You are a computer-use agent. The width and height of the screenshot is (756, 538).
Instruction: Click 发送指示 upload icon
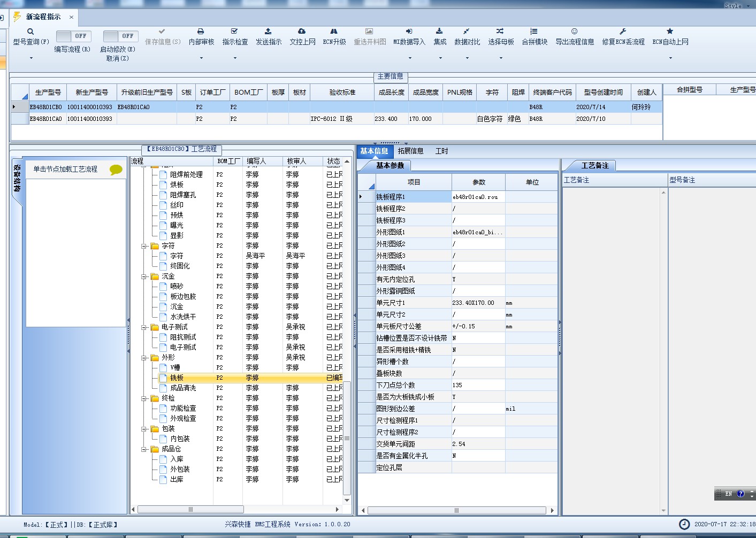268,32
